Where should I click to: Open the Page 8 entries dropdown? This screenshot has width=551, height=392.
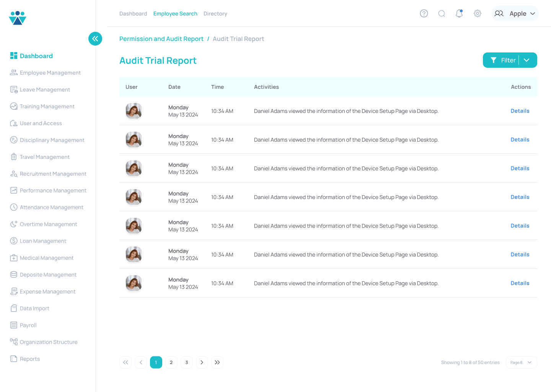[x=521, y=363]
